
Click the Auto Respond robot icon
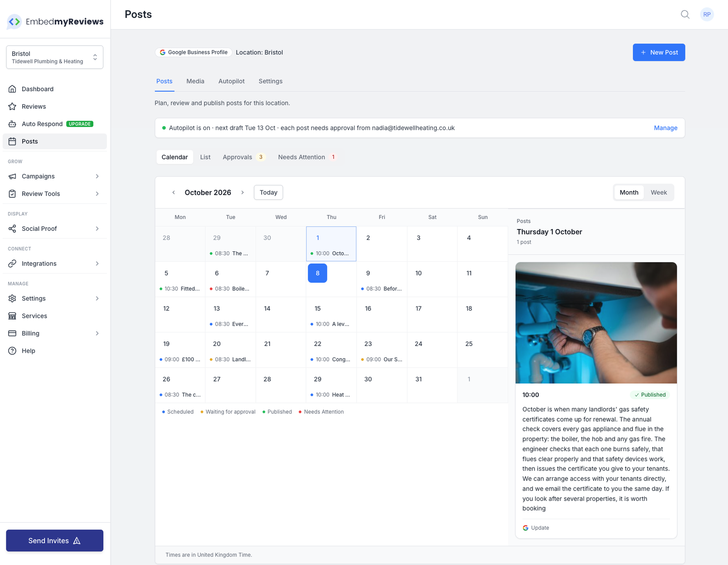tap(12, 124)
